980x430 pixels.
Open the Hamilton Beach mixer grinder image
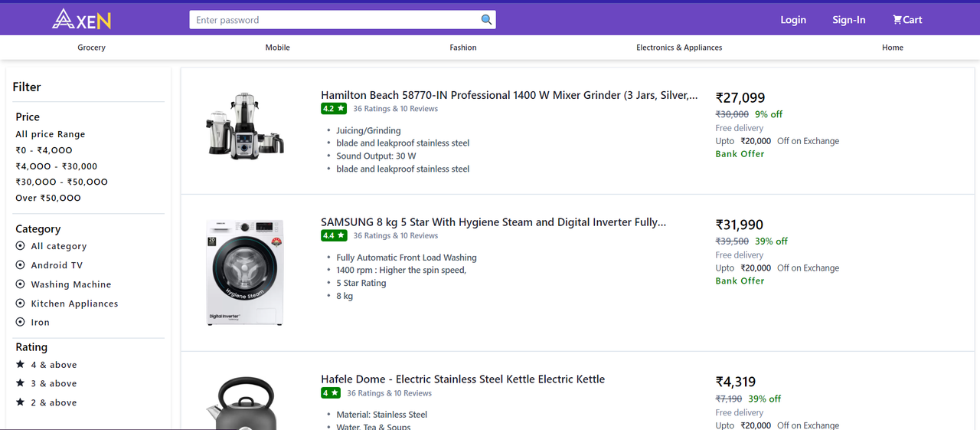pyautogui.click(x=245, y=126)
